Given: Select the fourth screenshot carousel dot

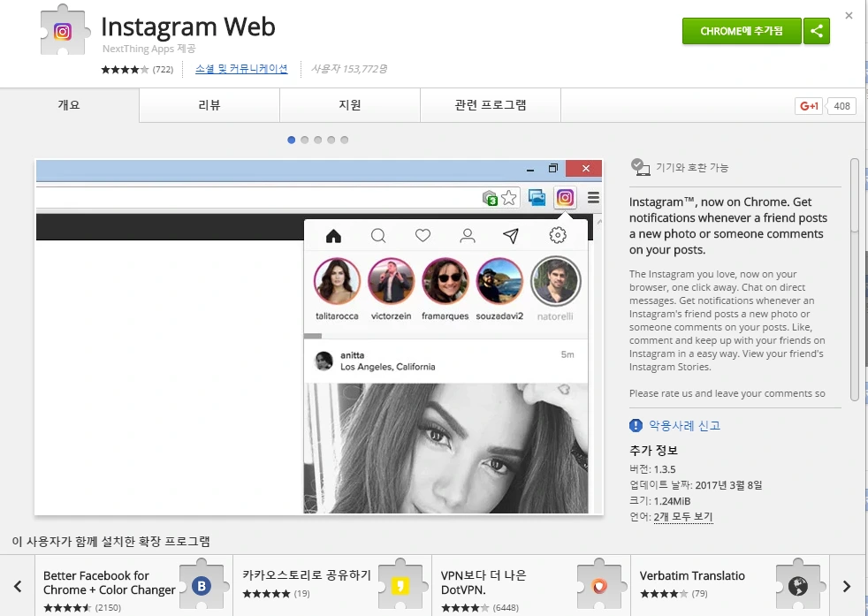Looking at the screenshot, I should point(331,140).
